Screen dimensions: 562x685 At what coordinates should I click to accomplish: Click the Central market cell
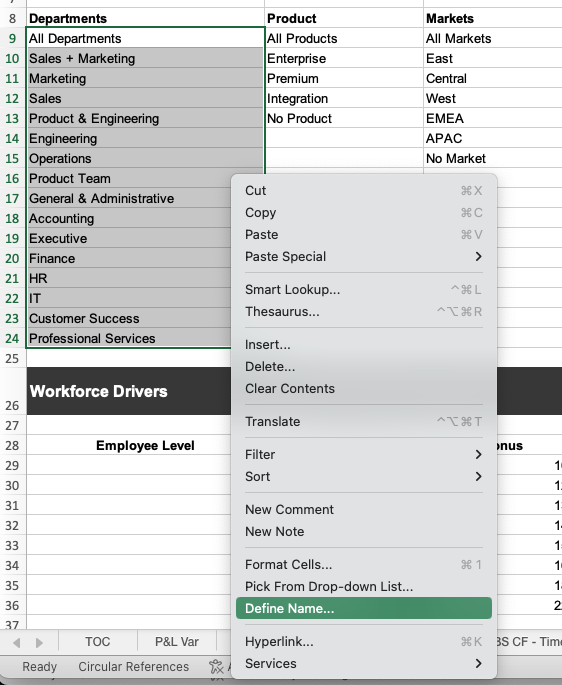coord(493,79)
